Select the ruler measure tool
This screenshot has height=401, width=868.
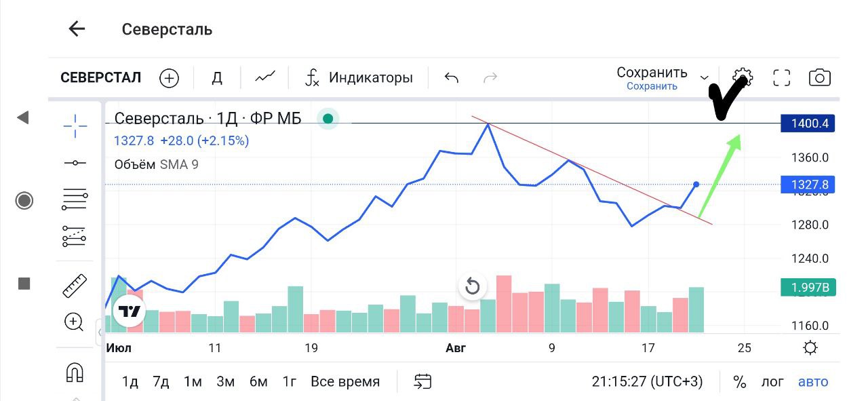[x=75, y=286]
